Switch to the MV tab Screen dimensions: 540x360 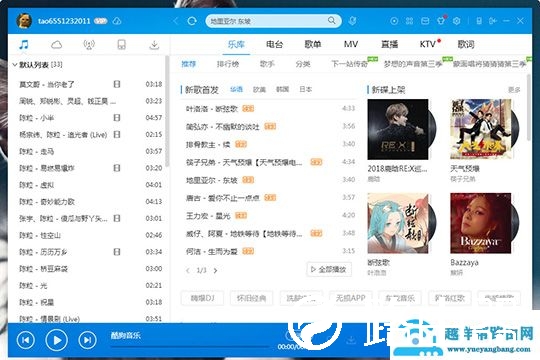click(x=351, y=44)
